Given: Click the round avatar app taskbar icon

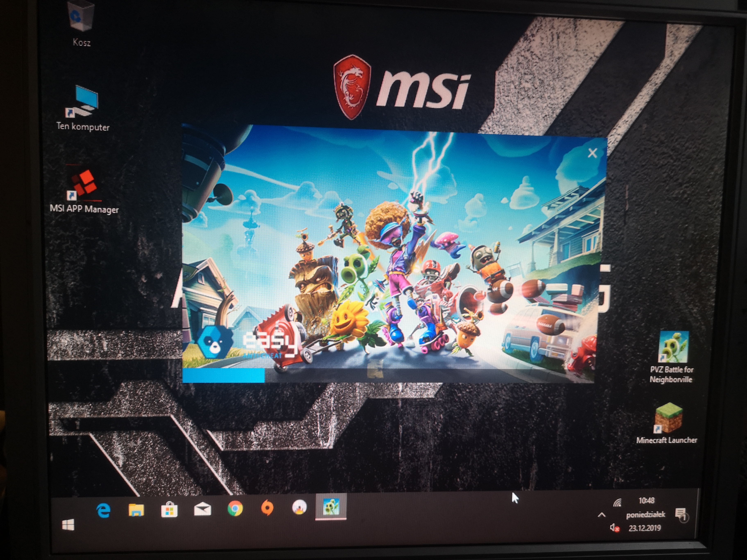Looking at the screenshot, I should point(299,507).
